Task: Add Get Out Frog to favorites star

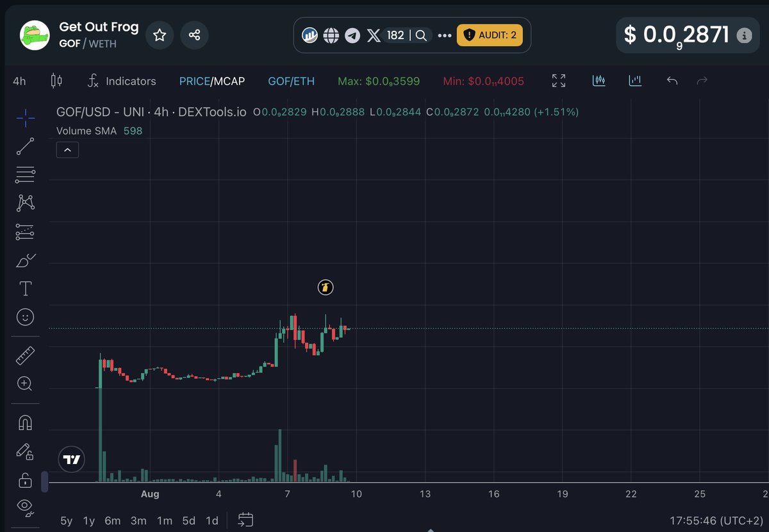Action: pos(160,35)
